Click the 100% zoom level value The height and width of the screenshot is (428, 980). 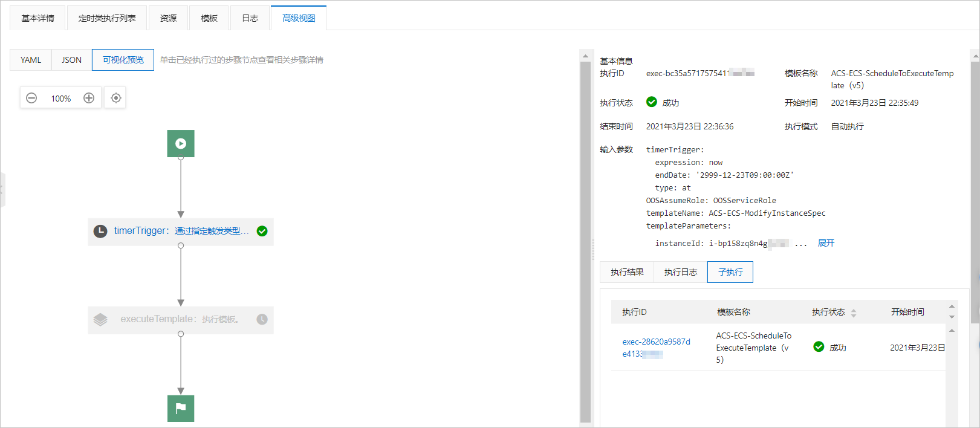(60, 99)
